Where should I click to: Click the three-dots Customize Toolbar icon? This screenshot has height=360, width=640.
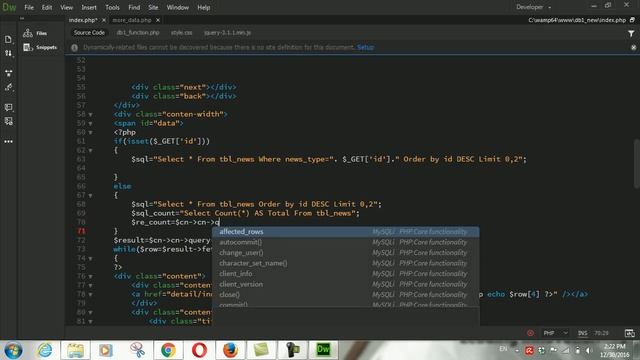[x=8, y=142]
